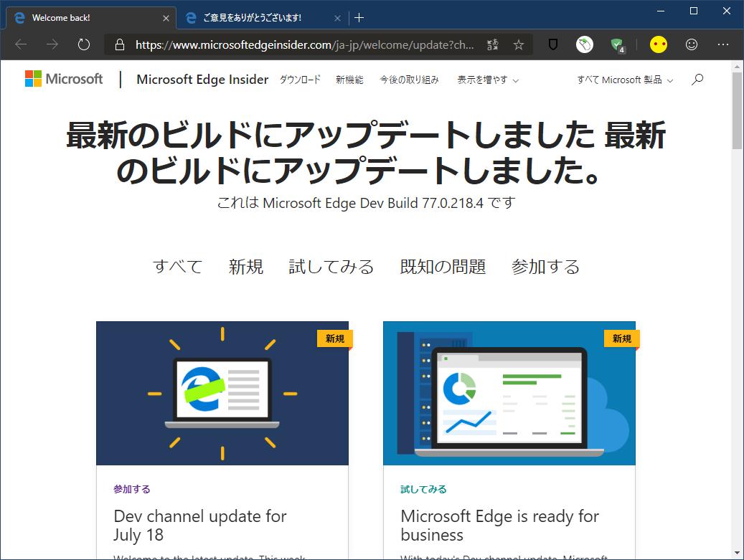Image resolution: width=744 pixels, height=560 pixels.
Task: Click the scrollbar up arrow
Action: [737, 67]
